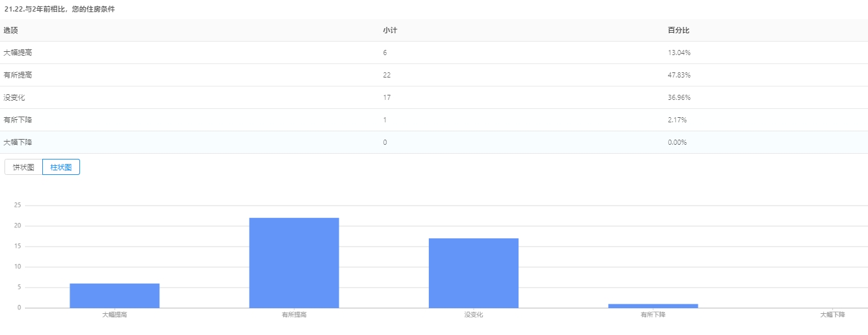Viewport: 868px width, 335px height.
Task: Select the 有所提高 table row label
Action: point(18,75)
